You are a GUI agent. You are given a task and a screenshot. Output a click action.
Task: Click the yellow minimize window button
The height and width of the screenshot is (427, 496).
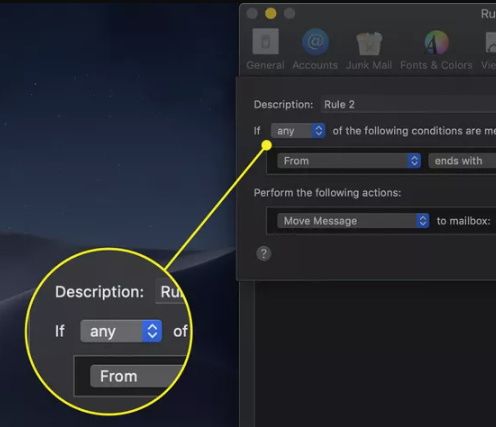click(271, 14)
